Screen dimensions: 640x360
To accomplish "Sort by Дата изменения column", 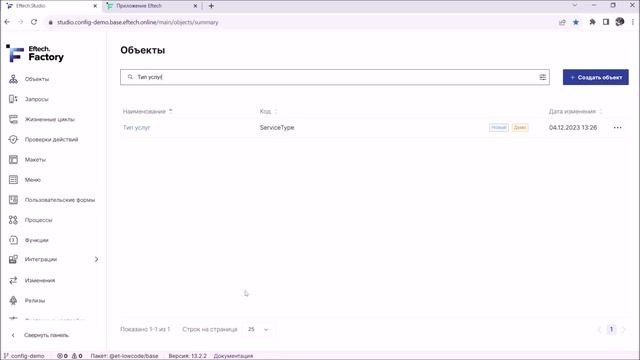I will 575,111.
